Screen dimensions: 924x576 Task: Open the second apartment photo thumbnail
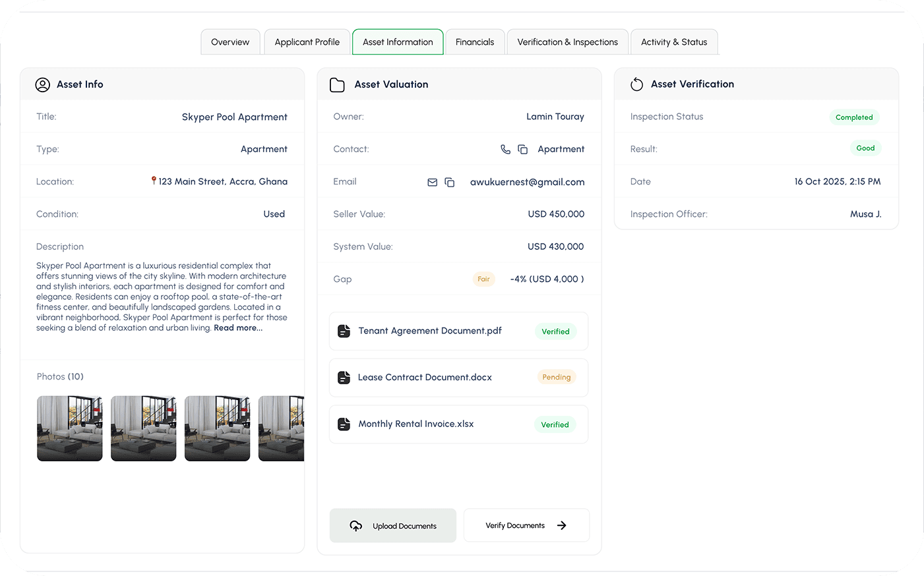pos(144,428)
